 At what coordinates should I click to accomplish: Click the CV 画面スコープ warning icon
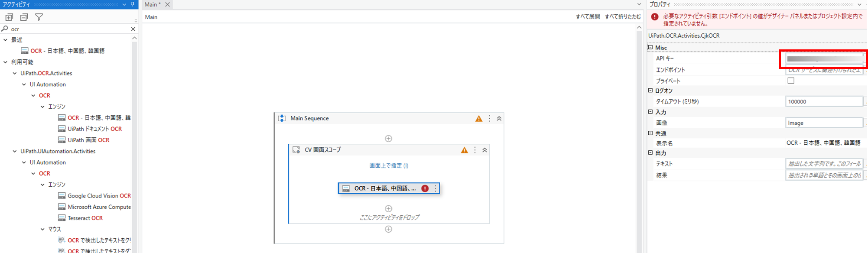[465, 150]
